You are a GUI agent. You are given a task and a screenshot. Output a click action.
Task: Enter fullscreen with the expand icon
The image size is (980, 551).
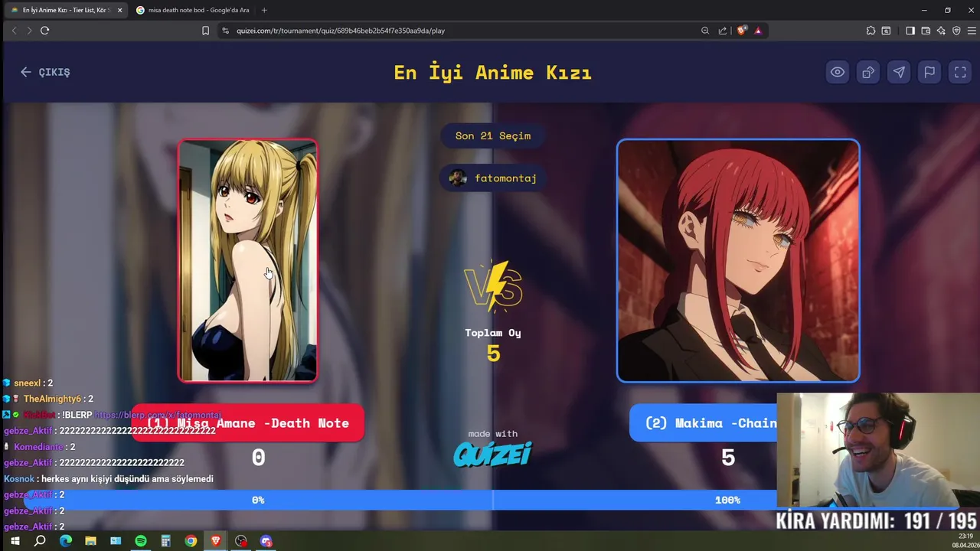pos(960,72)
